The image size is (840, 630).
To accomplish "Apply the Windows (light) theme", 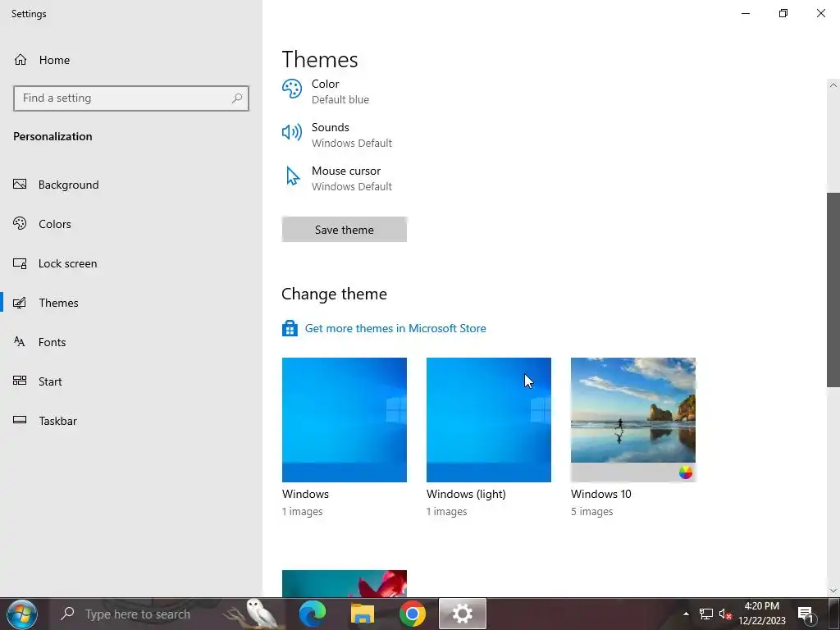I will click(489, 419).
